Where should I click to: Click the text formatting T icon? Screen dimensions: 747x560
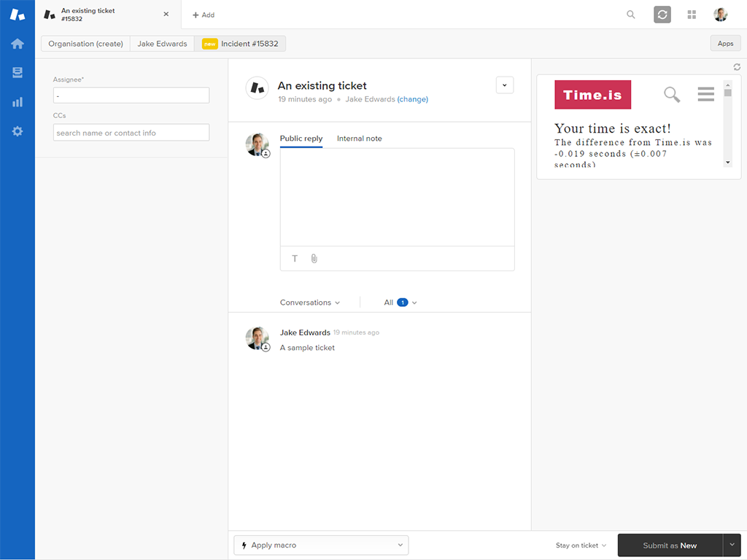tap(295, 259)
